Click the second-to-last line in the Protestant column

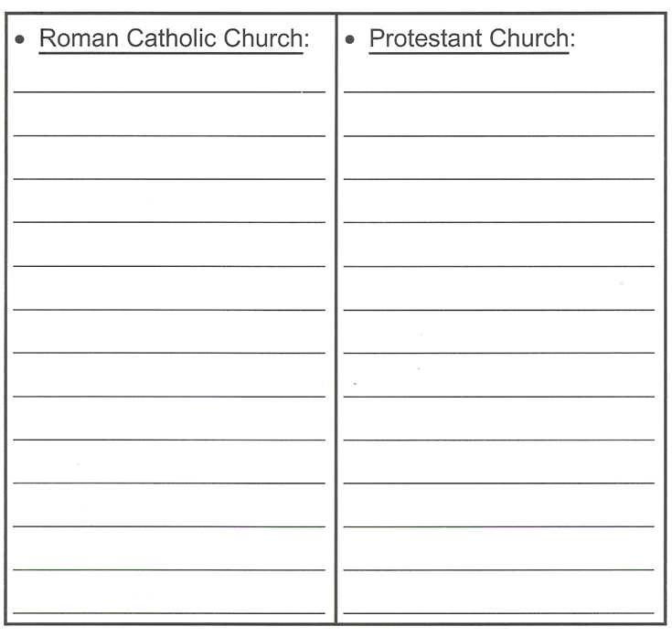(x=499, y=569)
